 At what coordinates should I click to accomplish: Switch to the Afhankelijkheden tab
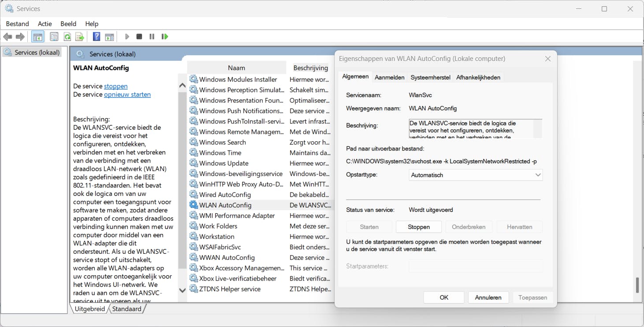[478, 77]
